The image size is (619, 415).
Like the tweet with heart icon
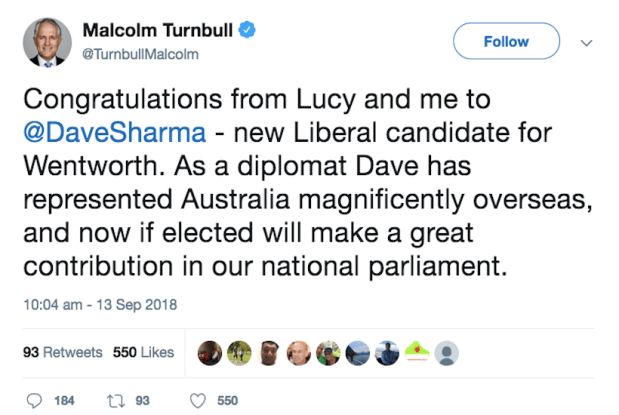click(197, 400)
